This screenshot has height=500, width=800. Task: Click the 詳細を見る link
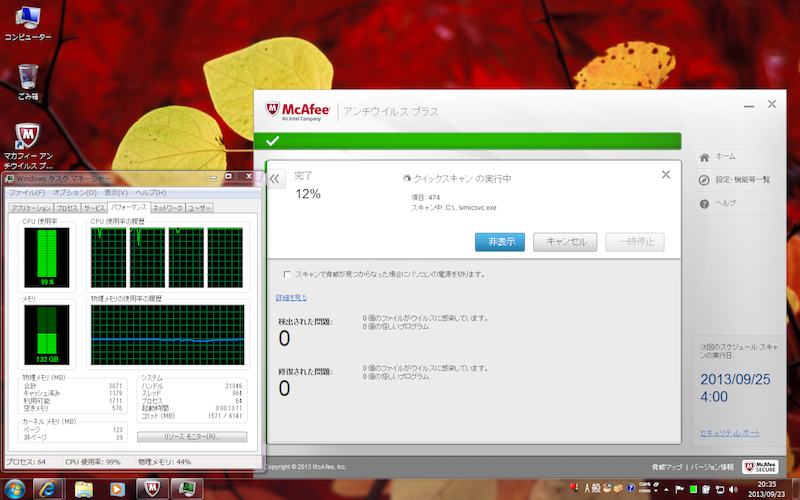291,297
